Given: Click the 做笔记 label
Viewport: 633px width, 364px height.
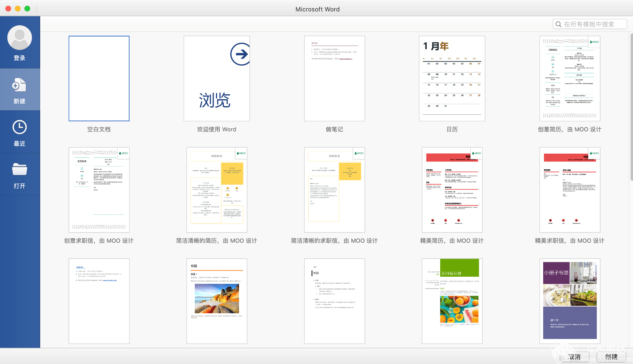Looking at the screenshot, I should click(335, 129).
